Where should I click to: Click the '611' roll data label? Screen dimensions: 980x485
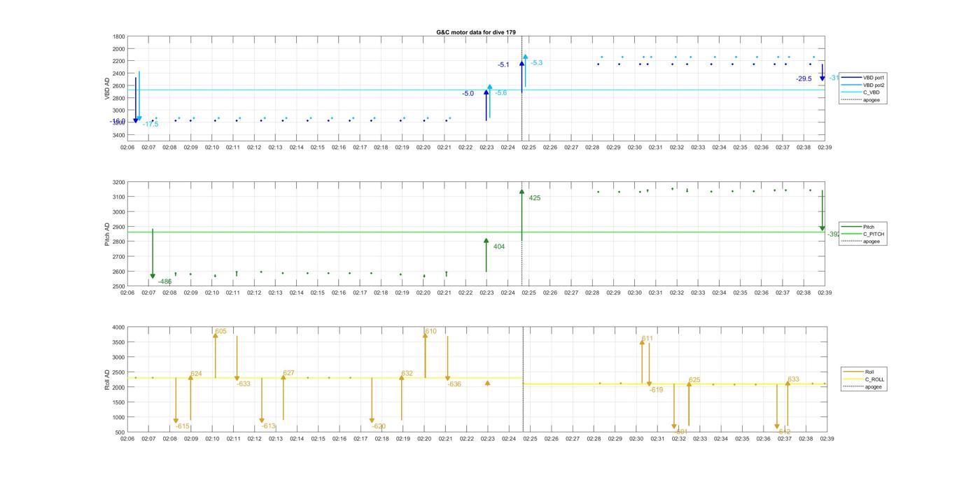click(647, 339)
